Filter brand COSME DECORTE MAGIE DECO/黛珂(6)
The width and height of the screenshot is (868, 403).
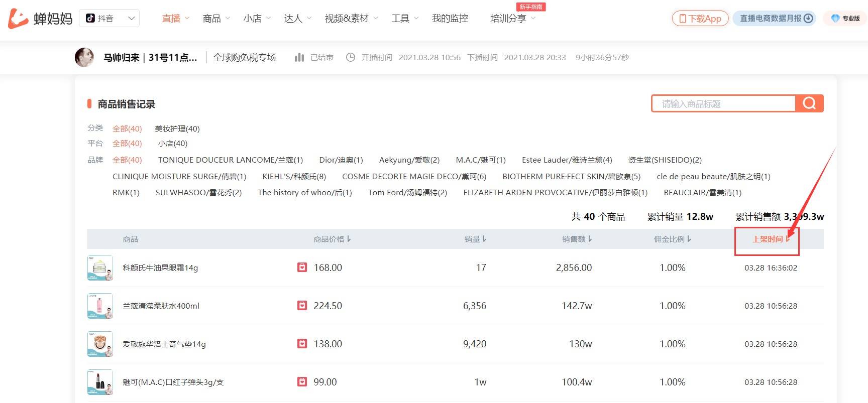click(x=414, y=177)
